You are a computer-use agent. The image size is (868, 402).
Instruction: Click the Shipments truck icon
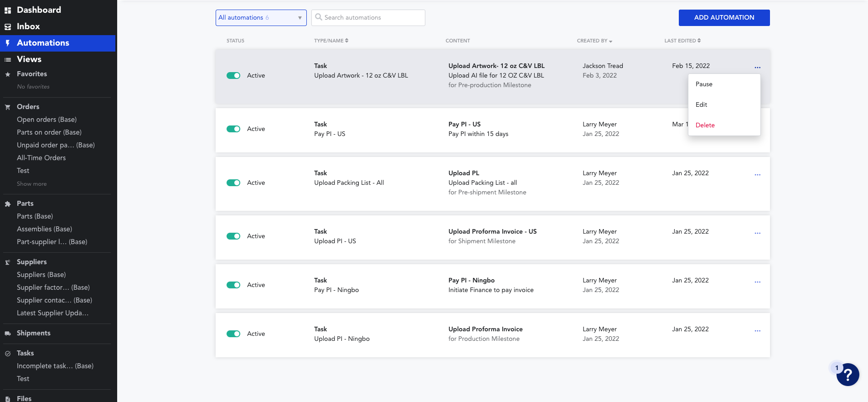pyautogui.click(x=8, y=334)
